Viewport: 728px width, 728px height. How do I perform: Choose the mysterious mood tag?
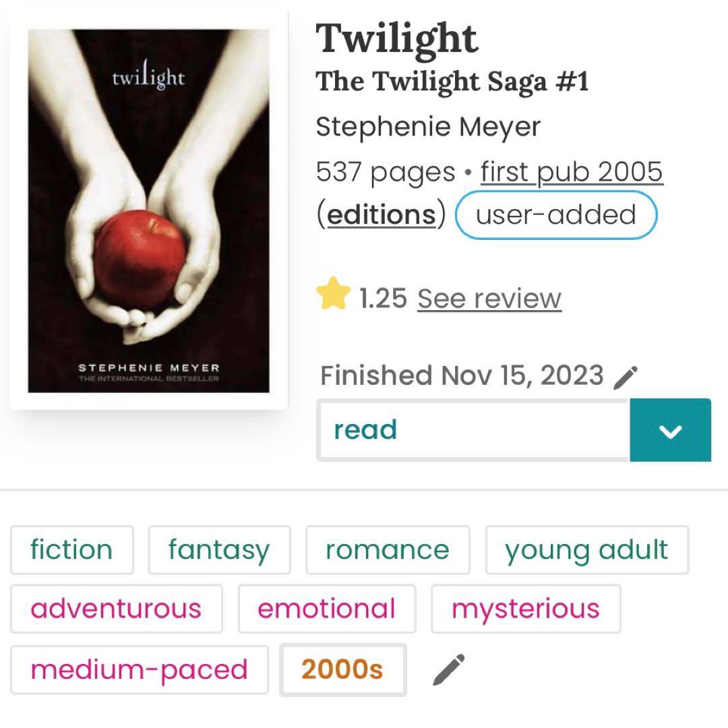tap(525, 609)
